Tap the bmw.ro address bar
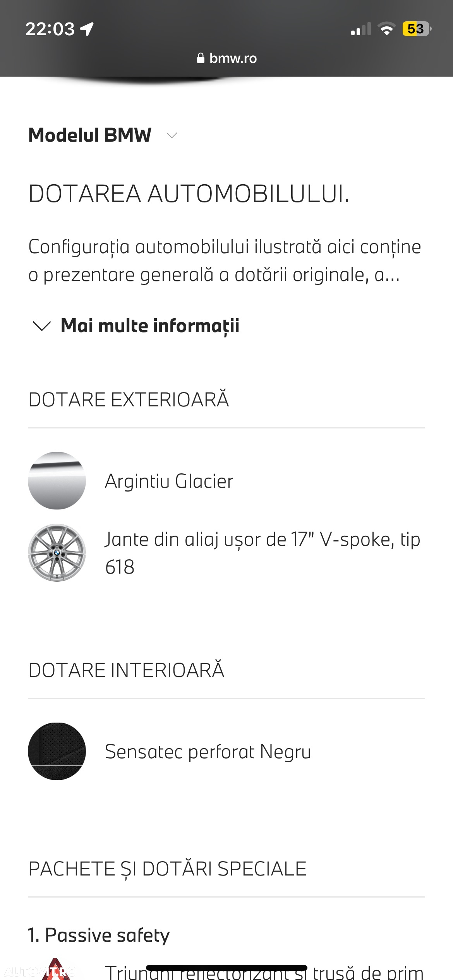 tap(226, 58)
